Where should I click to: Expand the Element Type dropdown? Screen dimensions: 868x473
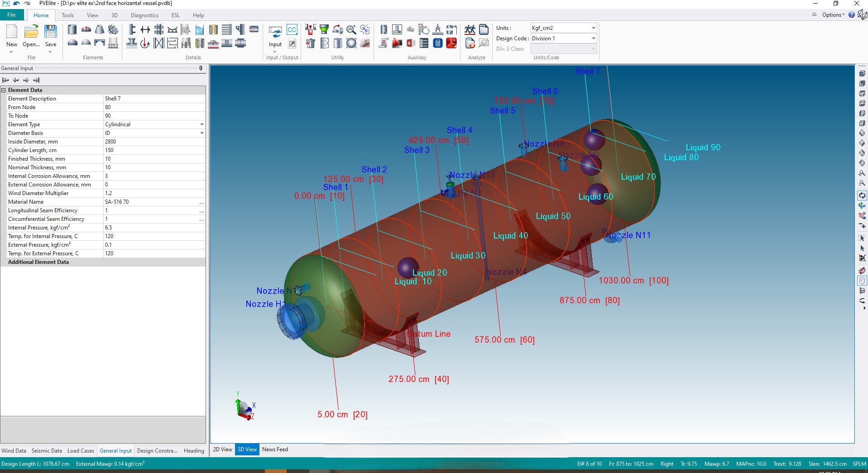point(201,124)
